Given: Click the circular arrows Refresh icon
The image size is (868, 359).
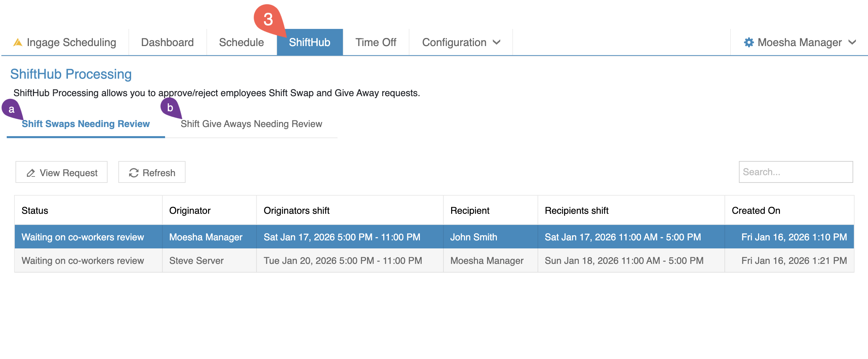Looking at the screenshot, I should pyautogui.click(x=134, y=173).
